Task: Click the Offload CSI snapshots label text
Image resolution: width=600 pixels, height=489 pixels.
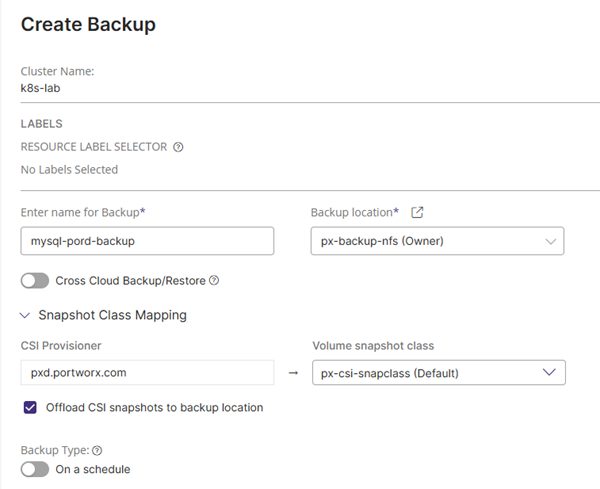Action: pyautogui.click(x=155, y=408)
